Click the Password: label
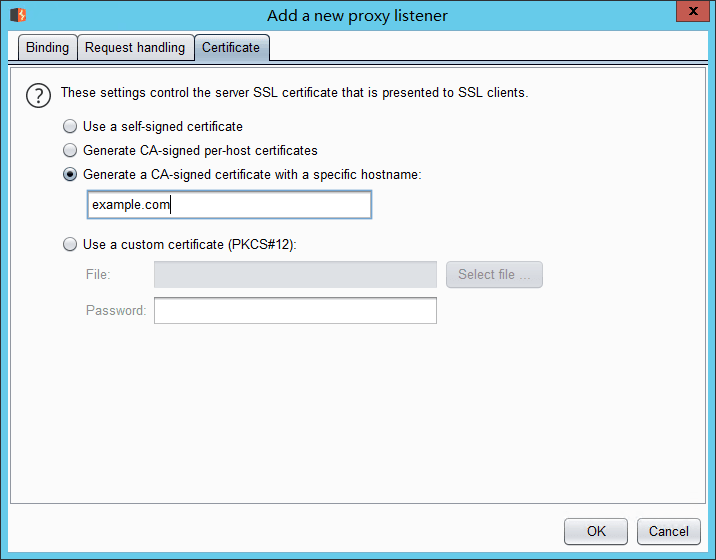The width and height of the screenshot is (716, 560). [x=116, y=311]
